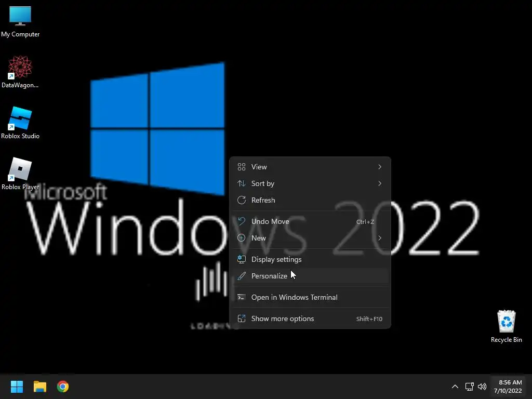Open network status tray icon

[x=469, y=387]
